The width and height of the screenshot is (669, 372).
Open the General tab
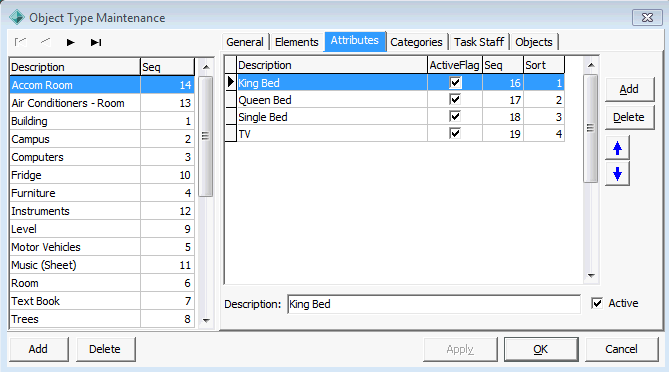245,42
